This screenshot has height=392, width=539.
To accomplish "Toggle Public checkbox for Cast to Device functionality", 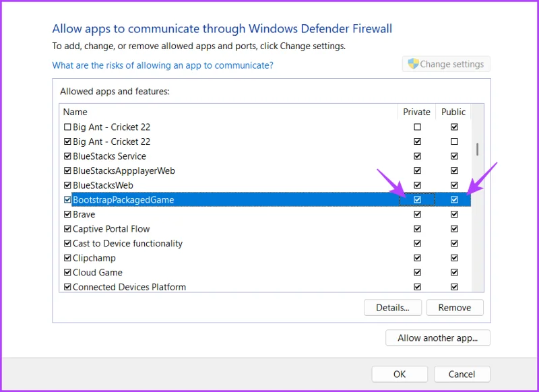I will click(454, 244).
